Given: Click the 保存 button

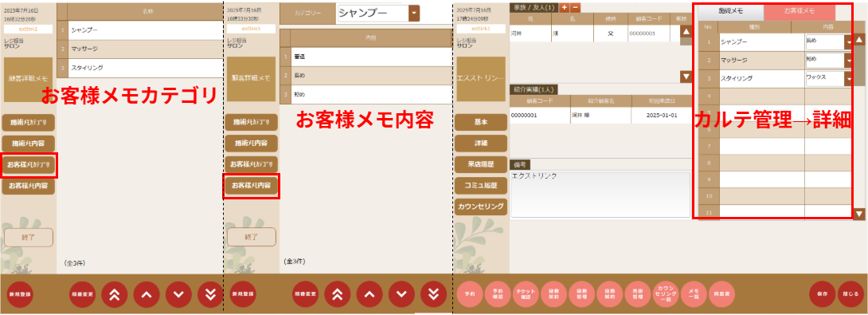Looking at the screenshot, I should click(822, 294).
